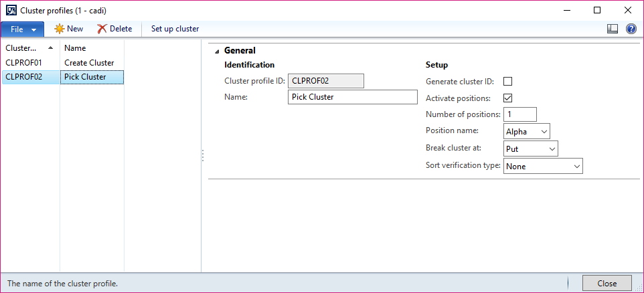Open the Sort verification type dropdown

tap(543, 166)
